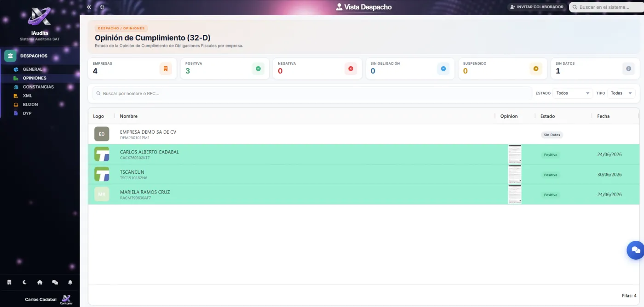The image size is (644, 307).
Task: Open the XML menu item
Action: [28, 96]
